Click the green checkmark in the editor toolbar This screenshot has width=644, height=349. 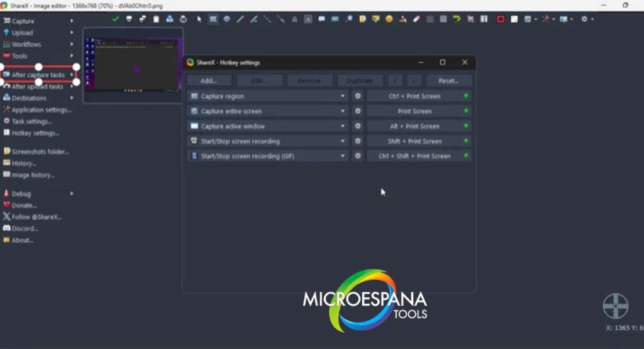pyautogui.click(x=115, y=19)
